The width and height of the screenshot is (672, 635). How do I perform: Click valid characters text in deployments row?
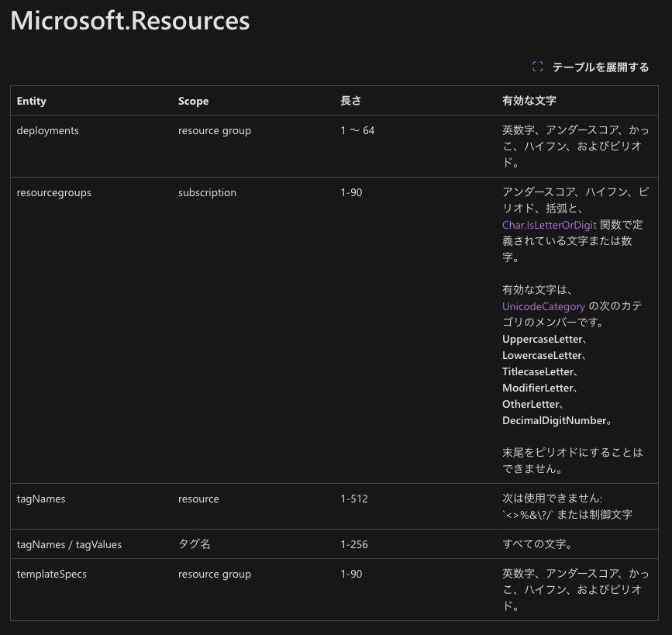coord(576,147)
